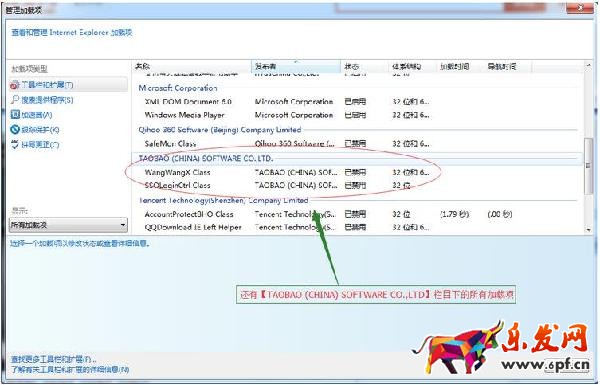Select the SSOLoginCtrl Class add-on
The width and height of the screenshot is (600, 385).
[357, 186]
